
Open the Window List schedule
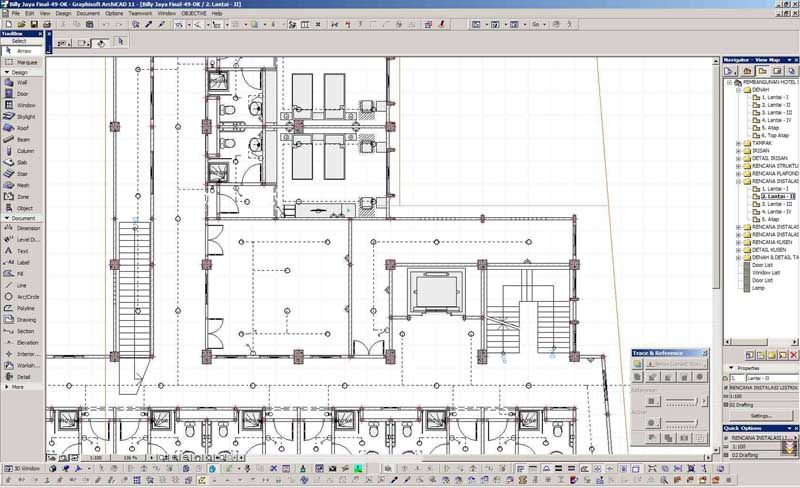click(x=765, y=273)
